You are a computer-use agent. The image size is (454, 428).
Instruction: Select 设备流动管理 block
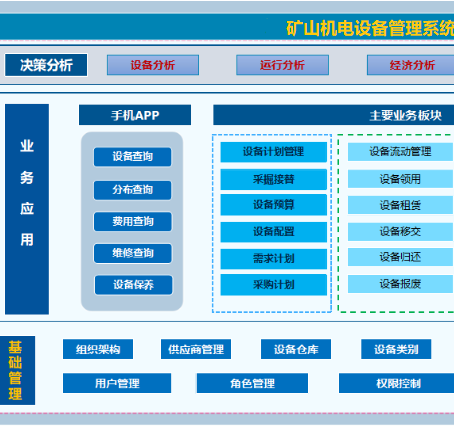[x=401, y=152]
